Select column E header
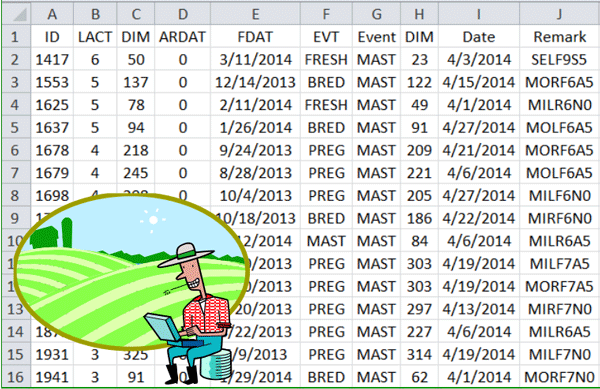This screenshot has height=389, width=600. [x=255, y=15]
